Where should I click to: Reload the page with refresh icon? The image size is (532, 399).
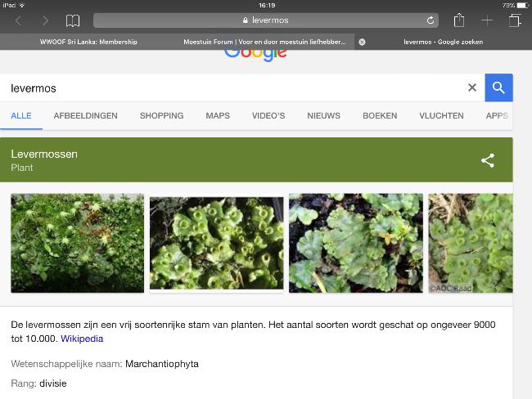click(x=431, y=20)
